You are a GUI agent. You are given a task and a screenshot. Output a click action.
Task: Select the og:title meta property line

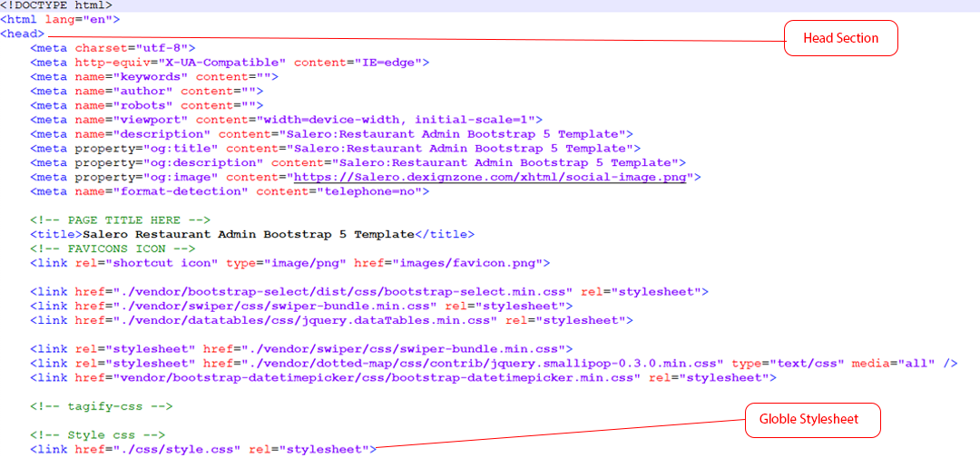pyautogui.click(x=335, y=148)
